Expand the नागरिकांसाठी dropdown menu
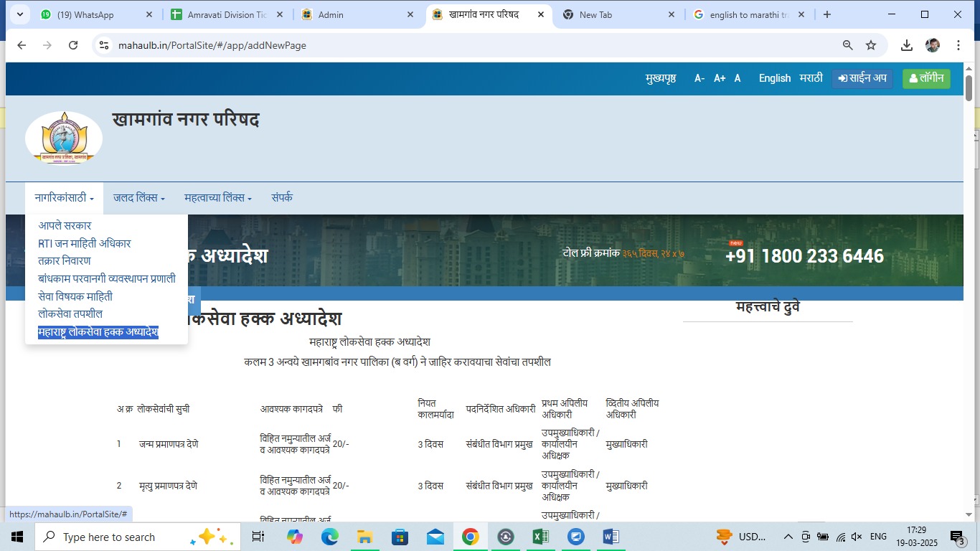 coord(64,198)
